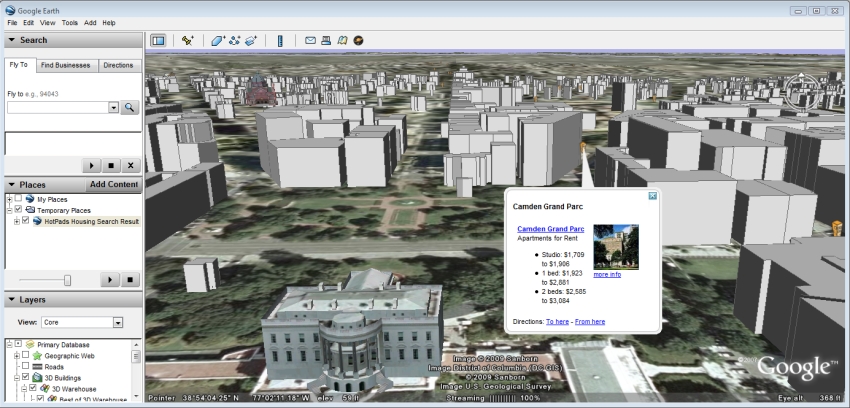
Task: Collapse the Search panel
Action: click(x=12, y=40)
